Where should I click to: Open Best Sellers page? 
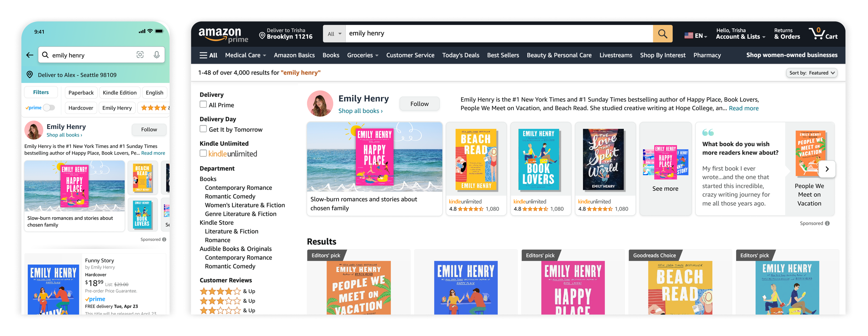[x=503, y=55]
